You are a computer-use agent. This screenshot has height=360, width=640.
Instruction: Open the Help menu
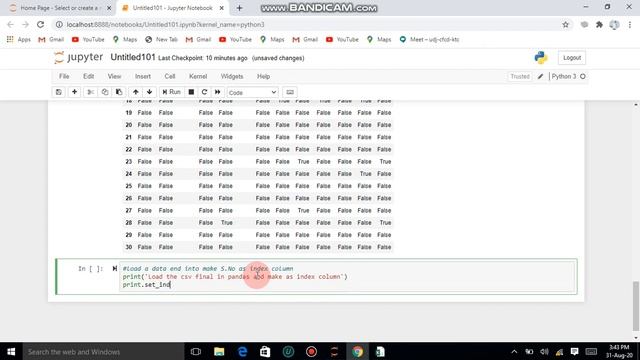pos(263,76)
